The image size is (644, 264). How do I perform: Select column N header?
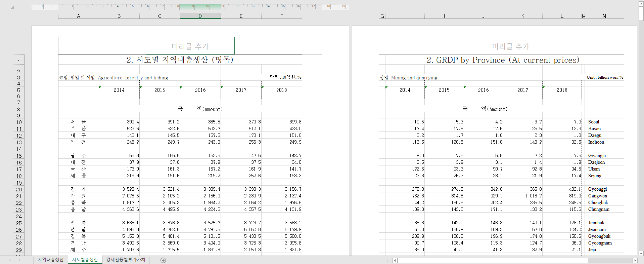click(x=604, y=16)
